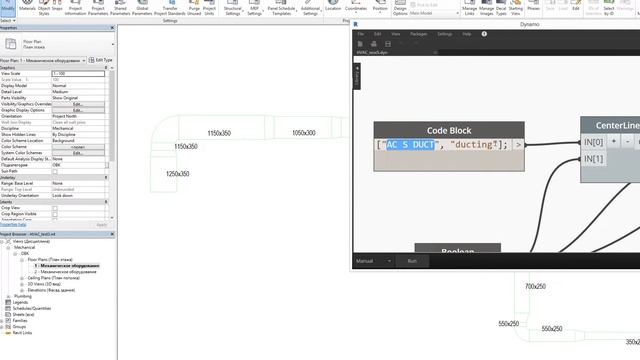The width and height of the screenshot is (640, 360).
Task: Toggle the Crop View checkbox
Action: [x=55, y=208]
